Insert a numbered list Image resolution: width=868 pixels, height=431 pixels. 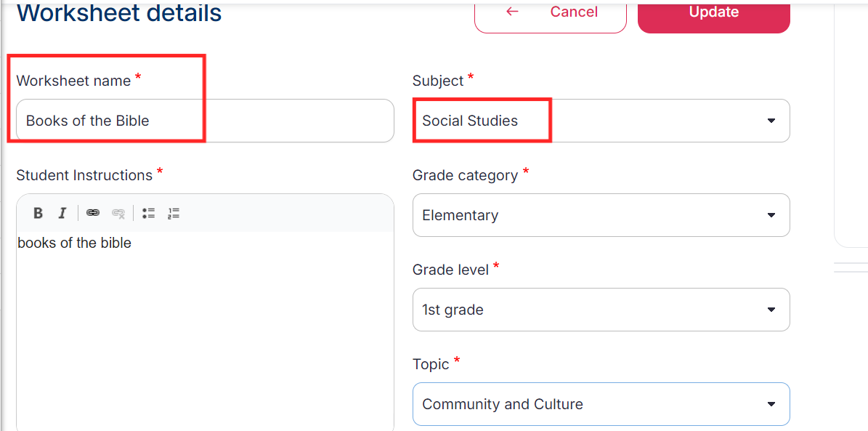coord(174,213)
